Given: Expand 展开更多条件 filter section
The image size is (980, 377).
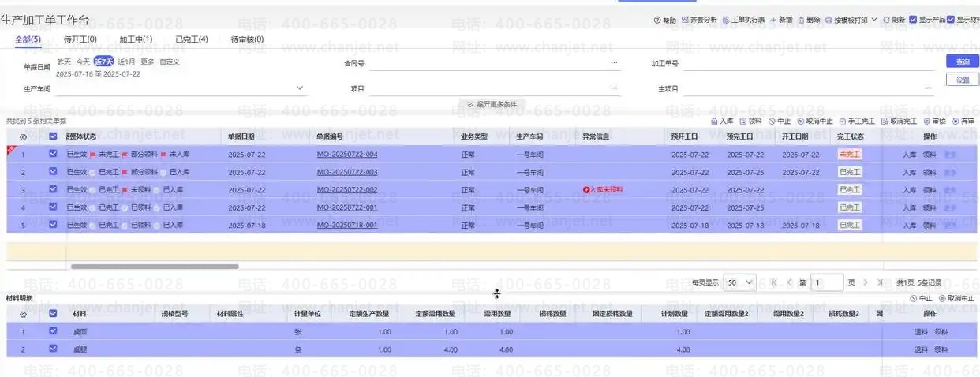Looking at the screenshot, I should [492, 104].
